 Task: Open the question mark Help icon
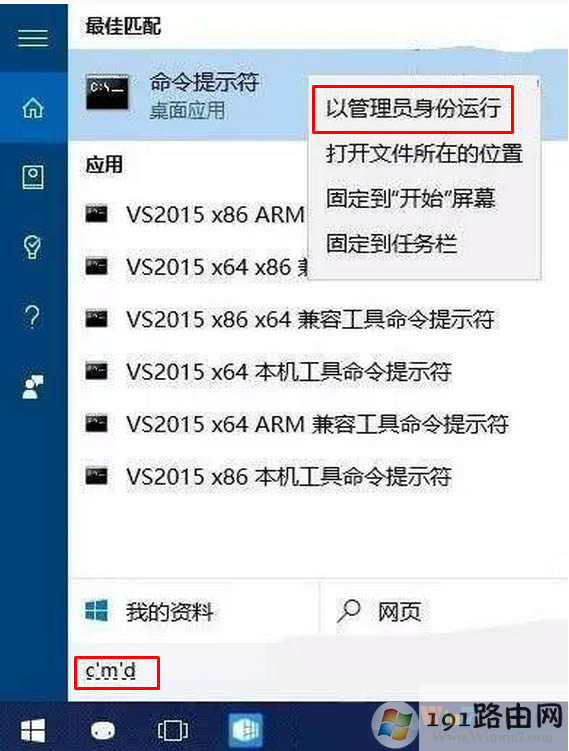click(32, 317)
